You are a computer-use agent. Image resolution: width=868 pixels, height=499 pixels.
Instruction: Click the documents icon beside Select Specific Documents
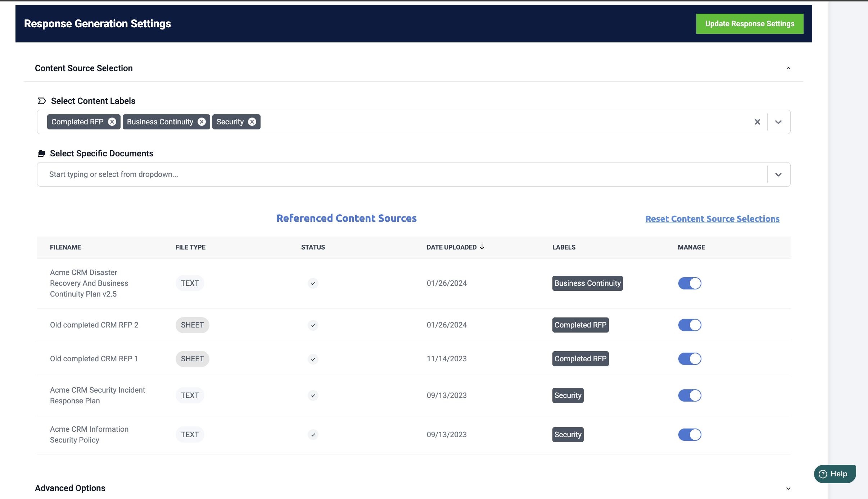[41, 154]
